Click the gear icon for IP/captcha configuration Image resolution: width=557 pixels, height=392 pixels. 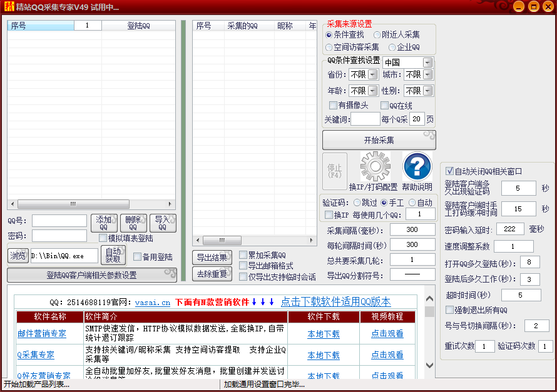(x=376, y=167)
